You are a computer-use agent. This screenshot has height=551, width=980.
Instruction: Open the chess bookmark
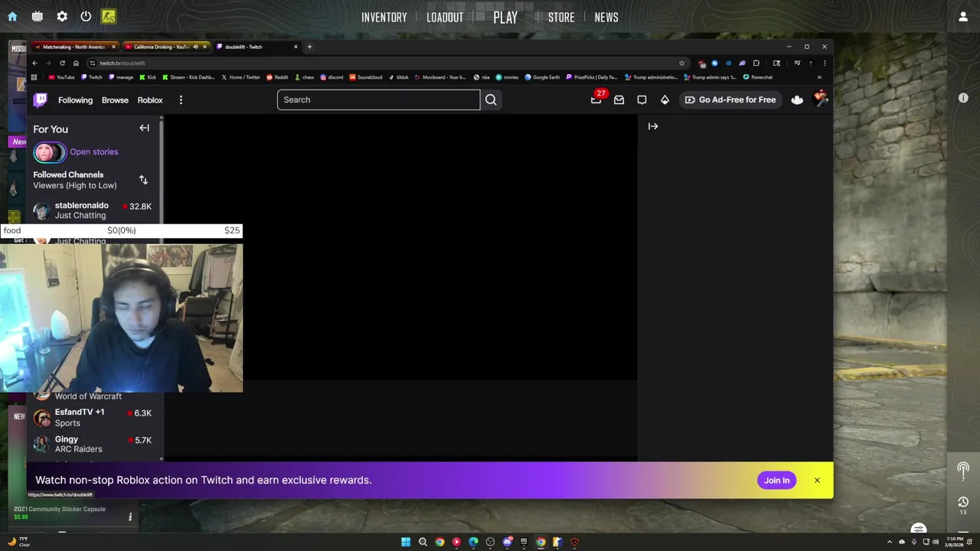305,77
